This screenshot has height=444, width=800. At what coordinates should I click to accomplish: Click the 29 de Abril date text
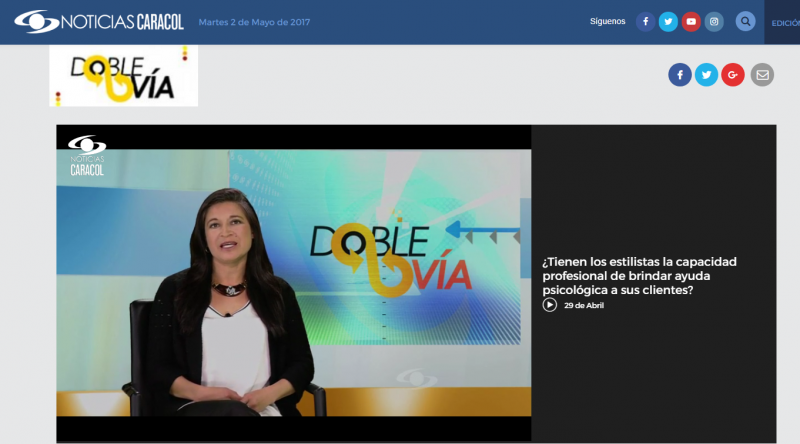tap(584, 305)
